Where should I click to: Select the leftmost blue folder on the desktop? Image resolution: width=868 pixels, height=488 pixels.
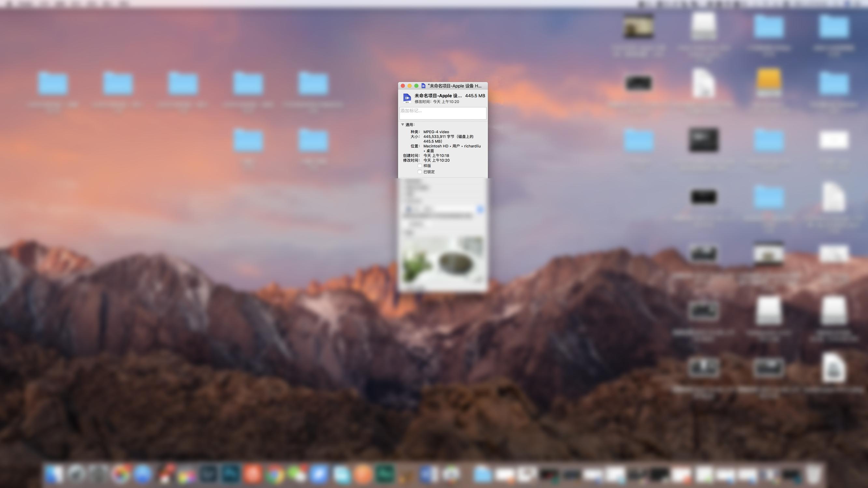point(53,83)
